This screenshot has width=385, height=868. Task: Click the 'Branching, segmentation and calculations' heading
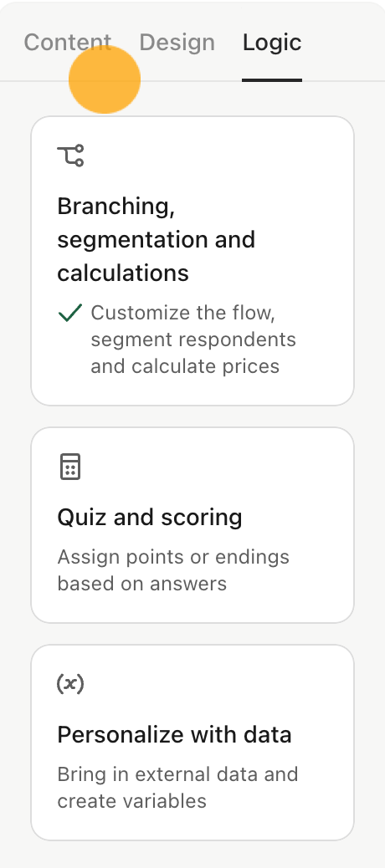[x=157, y=240]
